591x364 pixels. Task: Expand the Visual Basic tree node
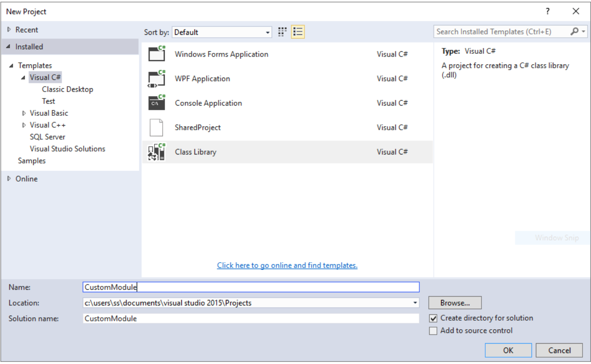[24, 113]
